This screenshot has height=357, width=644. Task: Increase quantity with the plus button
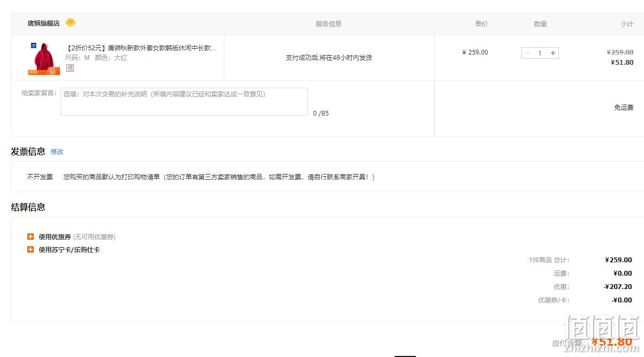pyautogui.click(x=553, y=53)
